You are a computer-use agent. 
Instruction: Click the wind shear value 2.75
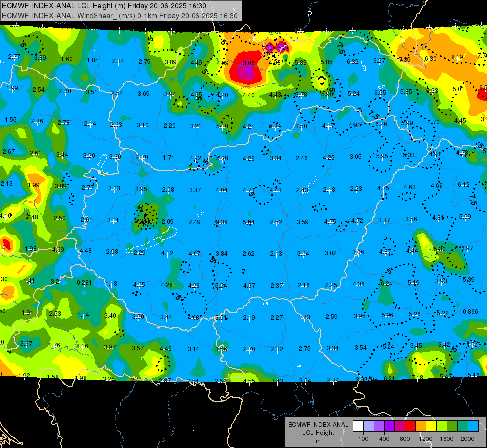(x=304, y=349)
